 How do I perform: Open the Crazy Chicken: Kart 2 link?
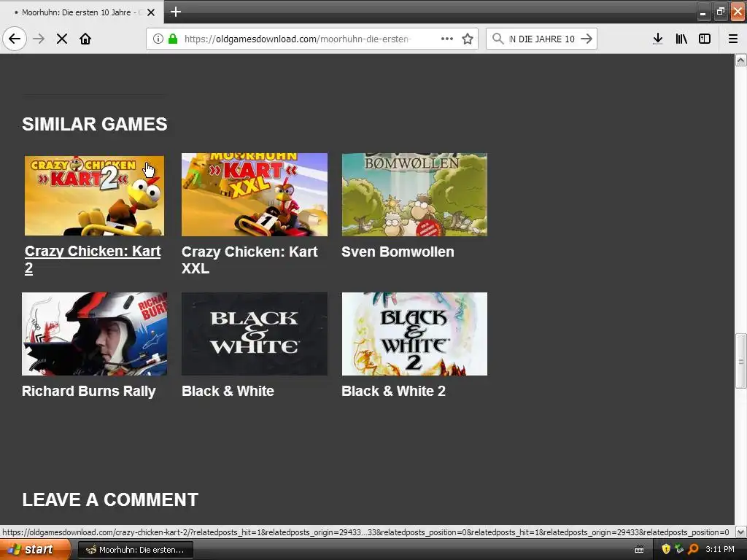[x=93, y=260]
